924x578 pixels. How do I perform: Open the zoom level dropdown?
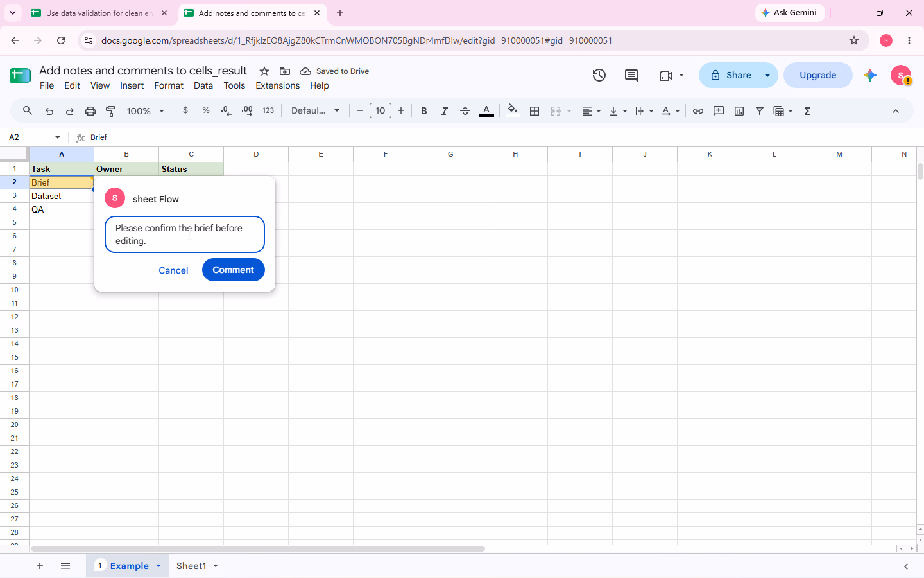146,111
